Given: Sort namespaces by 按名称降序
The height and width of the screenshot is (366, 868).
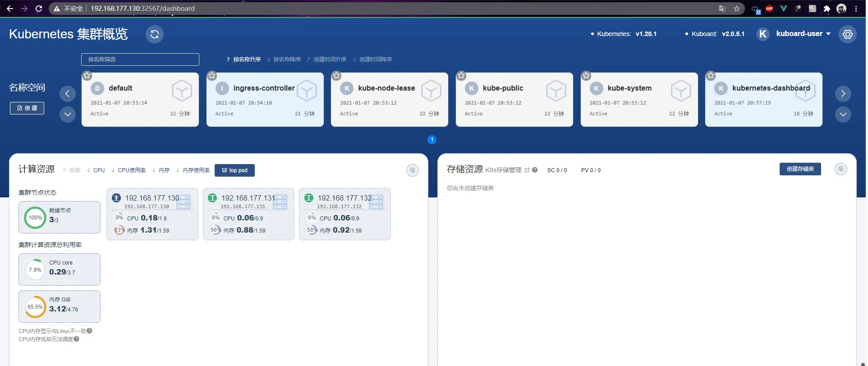Looking at the screenshot, I should pos(284,59).
